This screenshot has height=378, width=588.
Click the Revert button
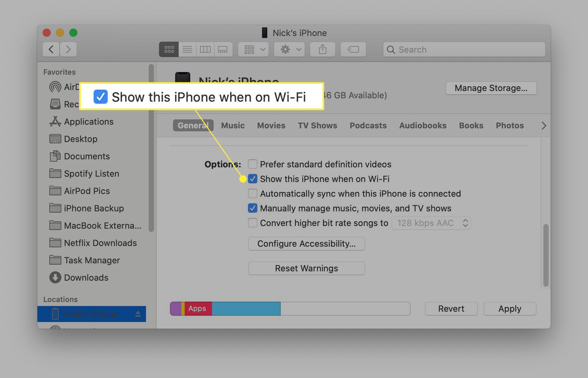(x=451, y=309)
